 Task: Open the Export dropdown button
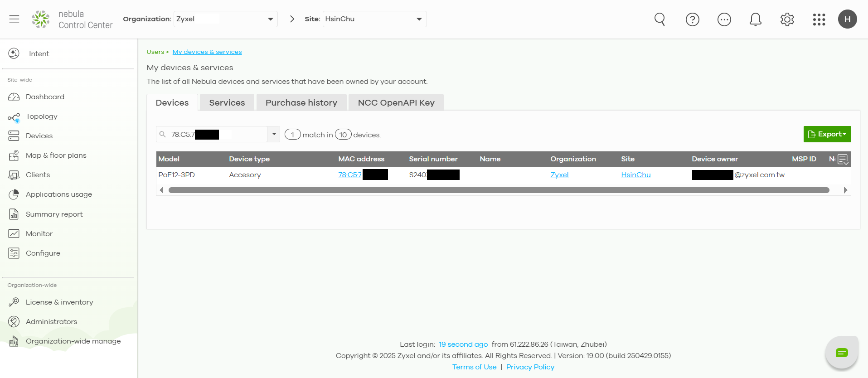coord(827,134)
